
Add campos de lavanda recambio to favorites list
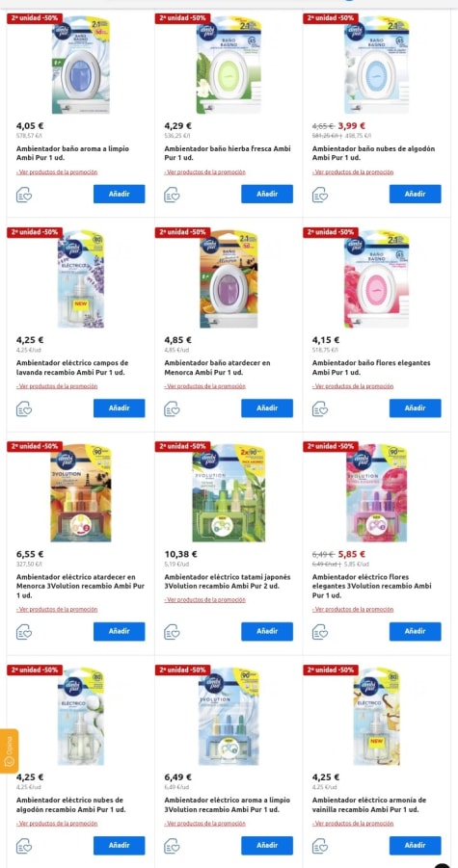[24, 408]
